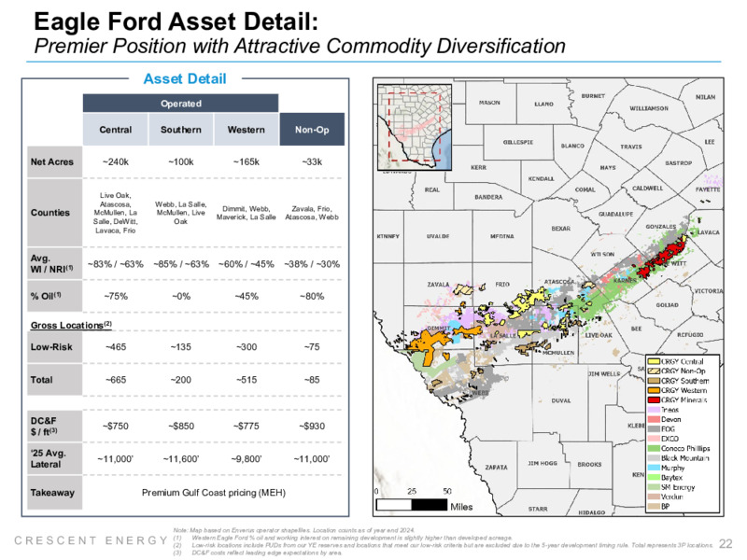Click 'Premium Gulf Coast pricing (MEH)' text
The height and width of the screenshot is (560, 747).
(x=214, y=493)
